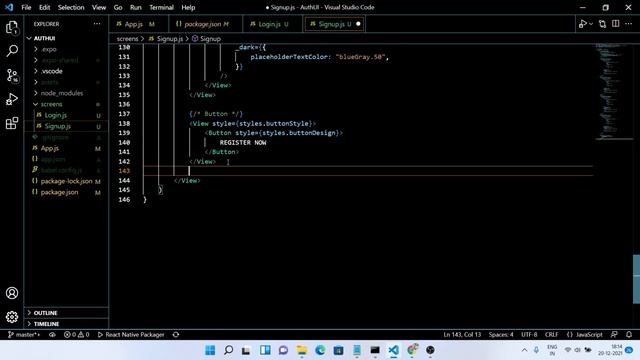Open the Source Control view
The height and width of the screenshot is (360, 640).
[x=12, y=76]
